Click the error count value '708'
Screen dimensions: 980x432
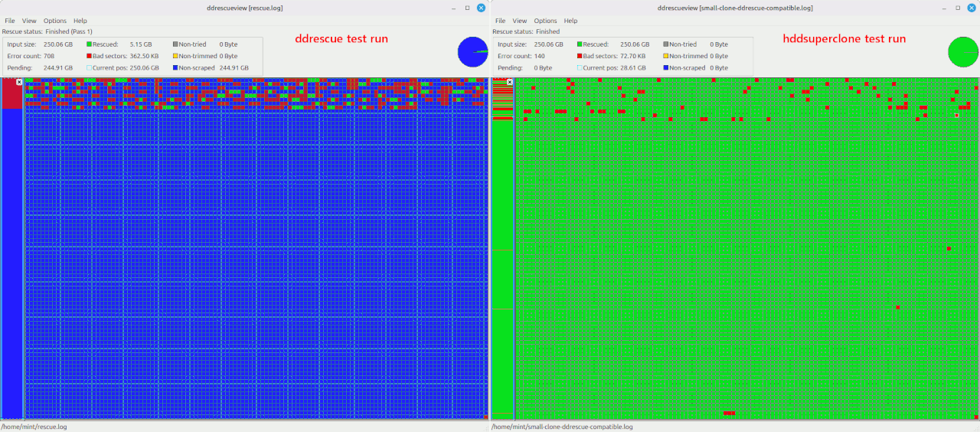tap(49, 56)
